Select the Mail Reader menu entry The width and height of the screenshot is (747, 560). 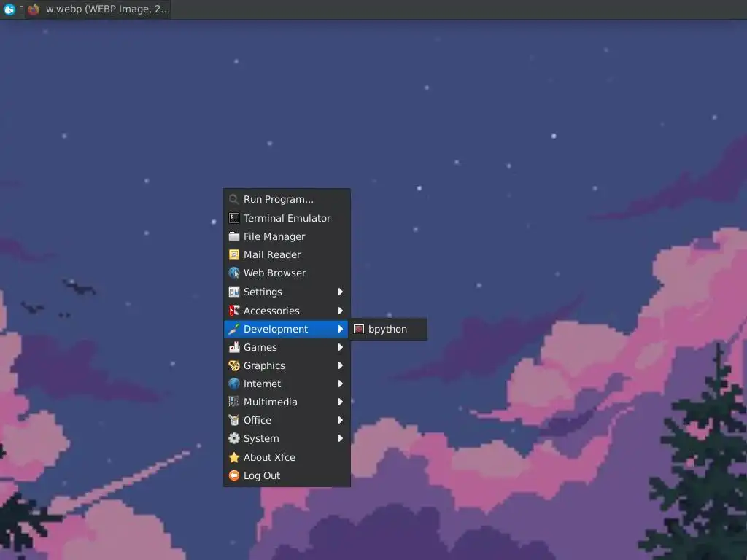tap(287, 254)
